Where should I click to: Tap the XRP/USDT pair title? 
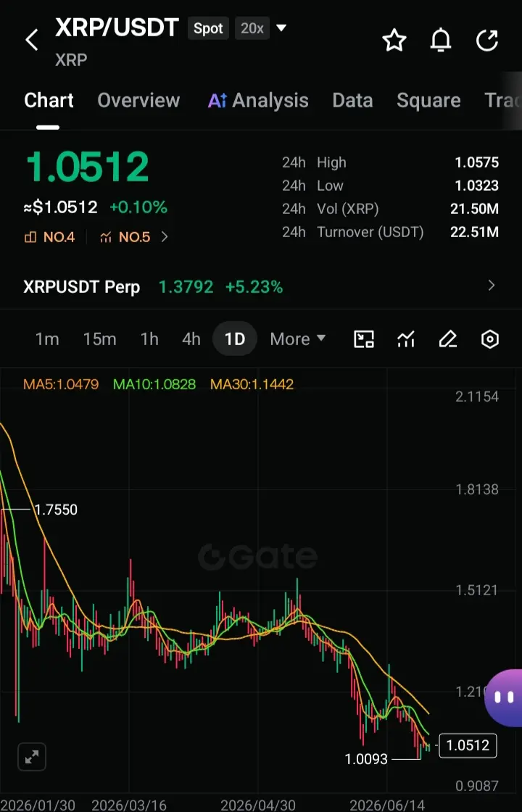pos(117,28)
